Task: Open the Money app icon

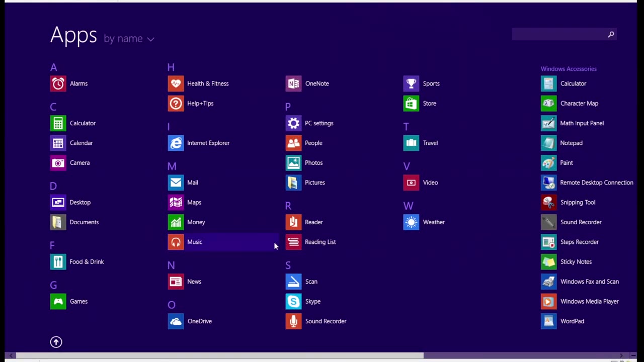Action: point(176,222)
